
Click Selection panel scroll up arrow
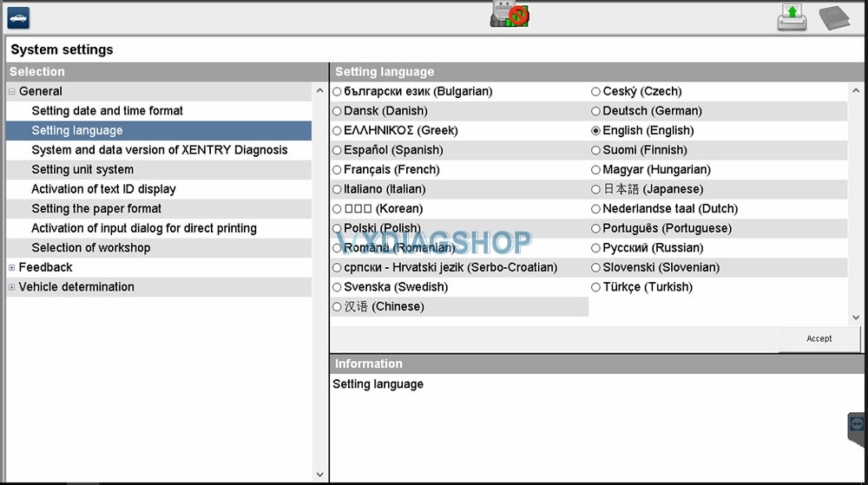[x=320, y=91]
